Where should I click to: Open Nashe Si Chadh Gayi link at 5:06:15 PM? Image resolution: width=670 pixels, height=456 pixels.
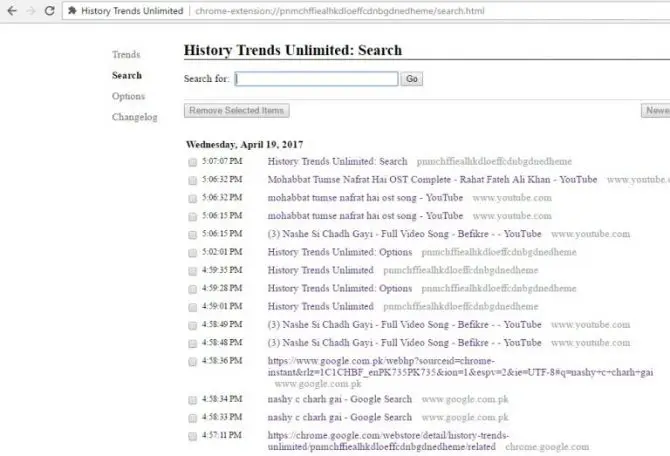[405, 234]
